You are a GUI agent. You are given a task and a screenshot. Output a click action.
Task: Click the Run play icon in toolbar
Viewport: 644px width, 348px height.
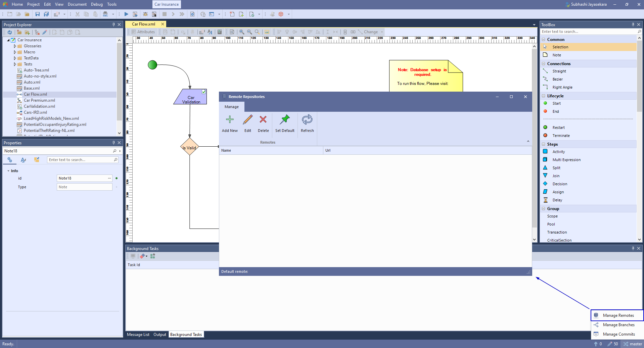[126, 14]
